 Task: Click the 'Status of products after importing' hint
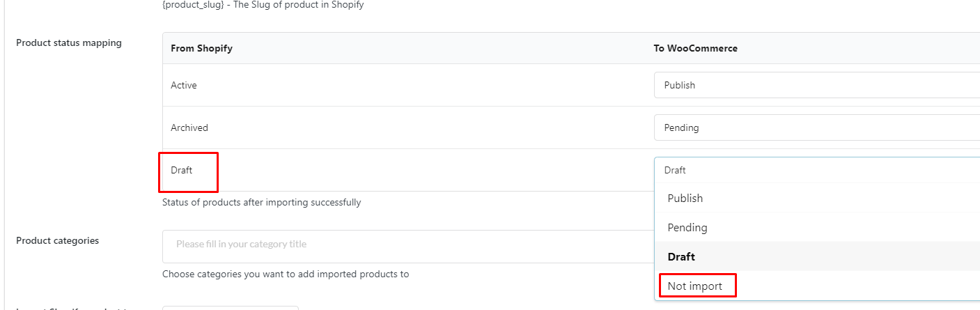tap(261, 203)
